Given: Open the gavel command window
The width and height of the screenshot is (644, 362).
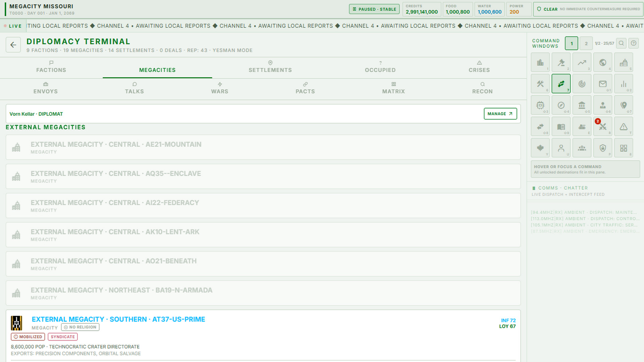Looking at the screenshot, I should [x=561, y=62].
